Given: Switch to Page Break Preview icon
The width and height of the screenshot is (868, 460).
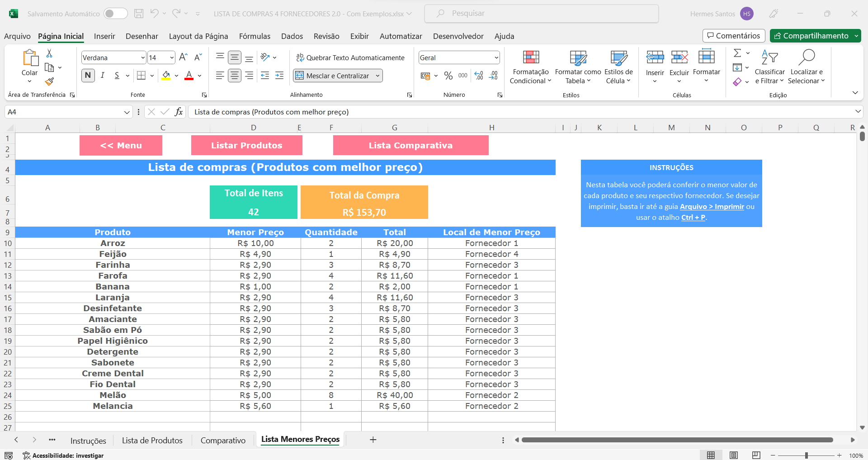Looking at the screenshot, I should 756,455.
